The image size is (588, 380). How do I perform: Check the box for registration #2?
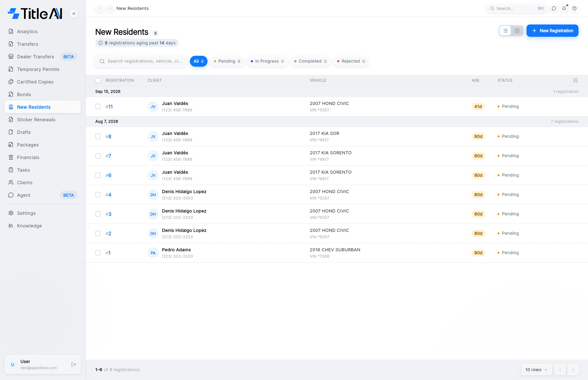[x=98, y=233]
